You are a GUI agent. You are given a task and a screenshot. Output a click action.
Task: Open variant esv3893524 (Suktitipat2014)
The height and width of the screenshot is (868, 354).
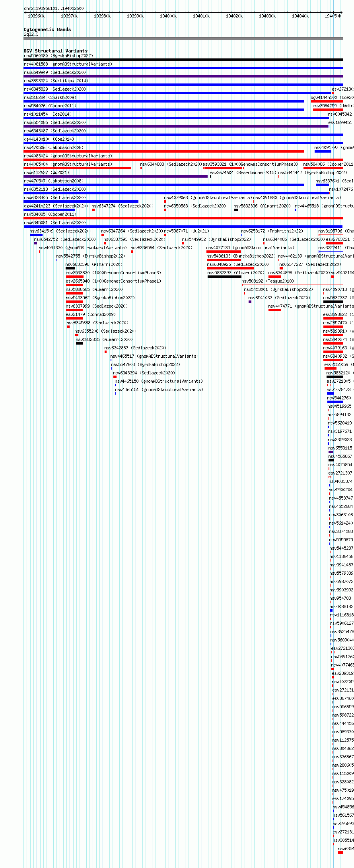point(56,81)
